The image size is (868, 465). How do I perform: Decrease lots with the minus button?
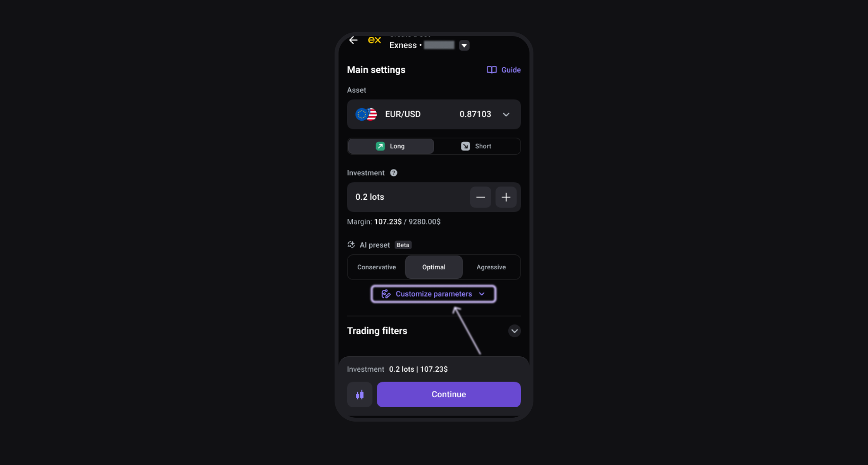click(480, 197)
